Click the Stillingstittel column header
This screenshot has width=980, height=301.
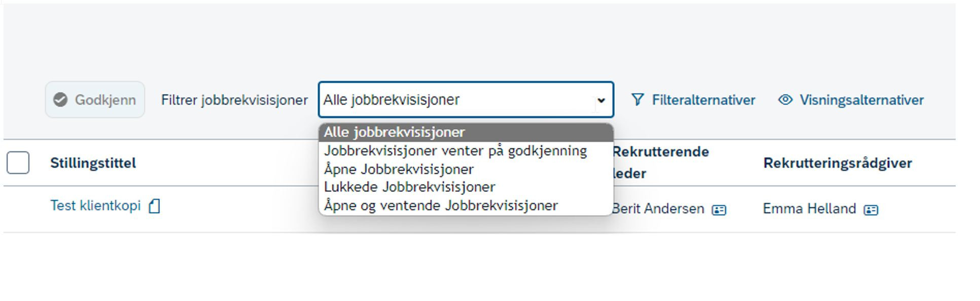coord(93,163)
